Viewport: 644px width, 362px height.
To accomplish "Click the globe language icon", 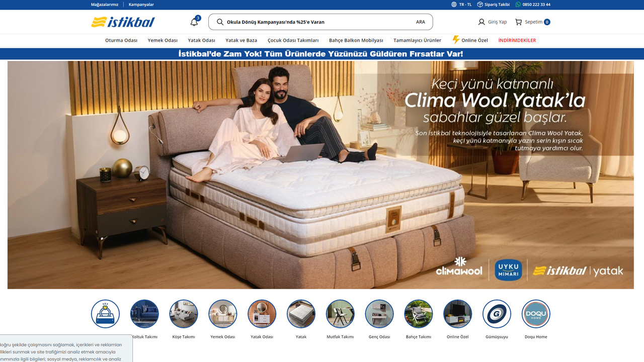I will 454,5.
